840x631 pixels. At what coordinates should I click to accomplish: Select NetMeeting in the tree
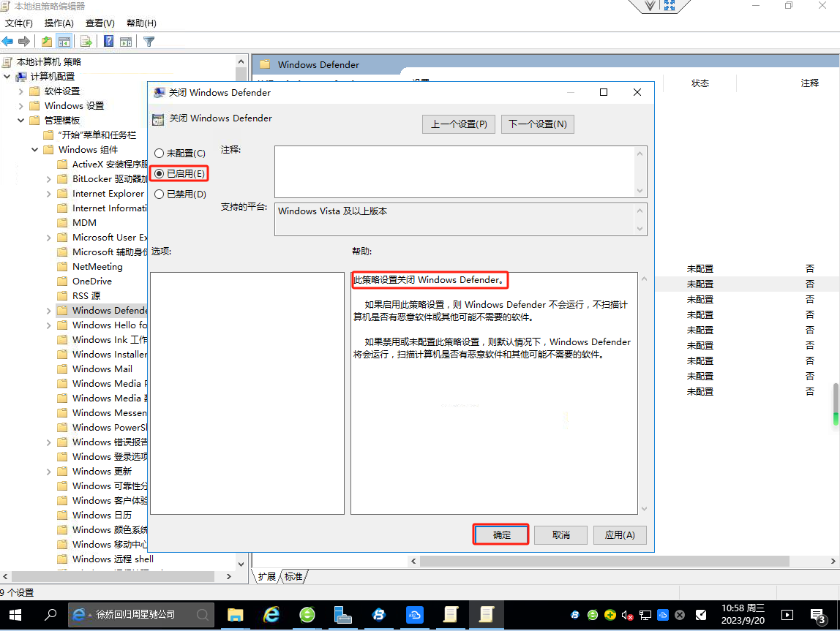pos(97,267)
